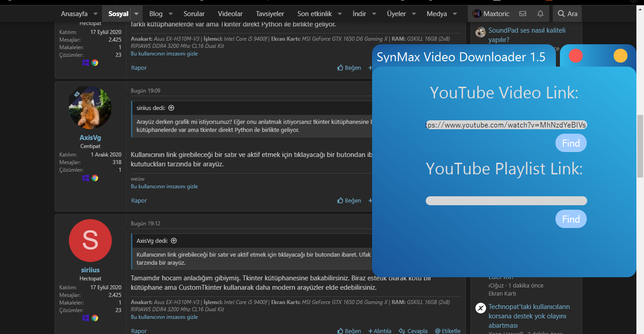This screenshot has height=334, width=644.
Task: Open the notifications bell icon
Action: click(x=540, y=14)
